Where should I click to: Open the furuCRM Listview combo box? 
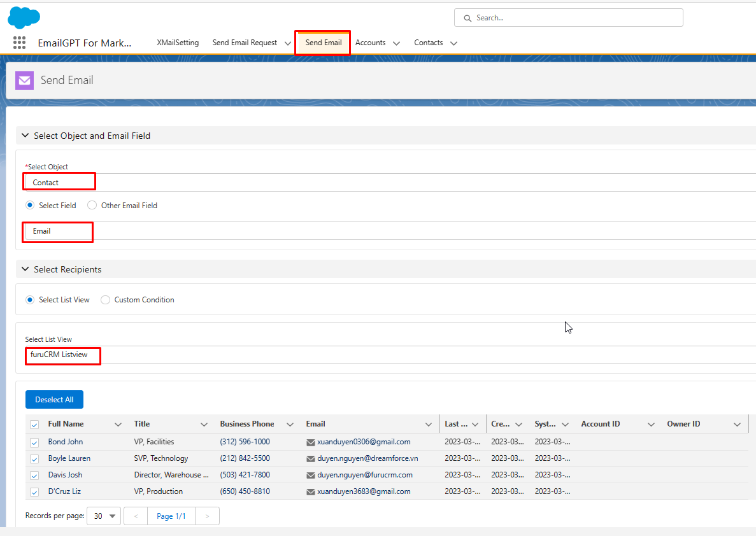(x=390, y=355)
